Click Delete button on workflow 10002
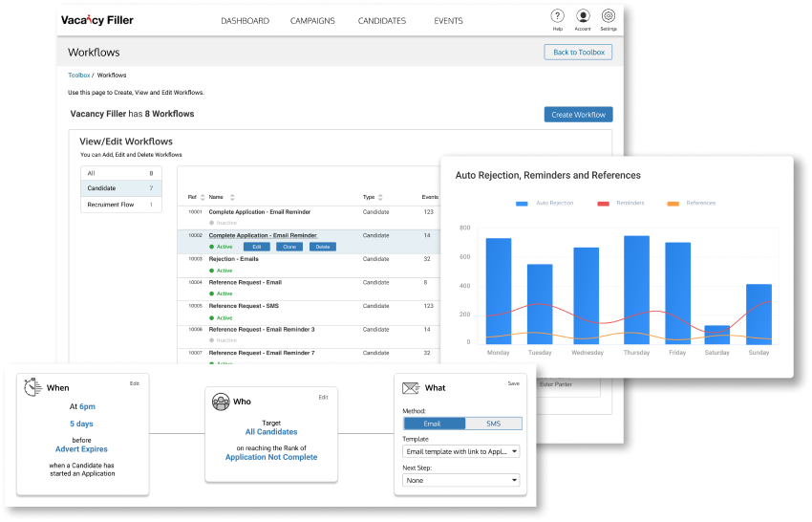This screenshot has width=812, height=522. [x=323, y=247]
